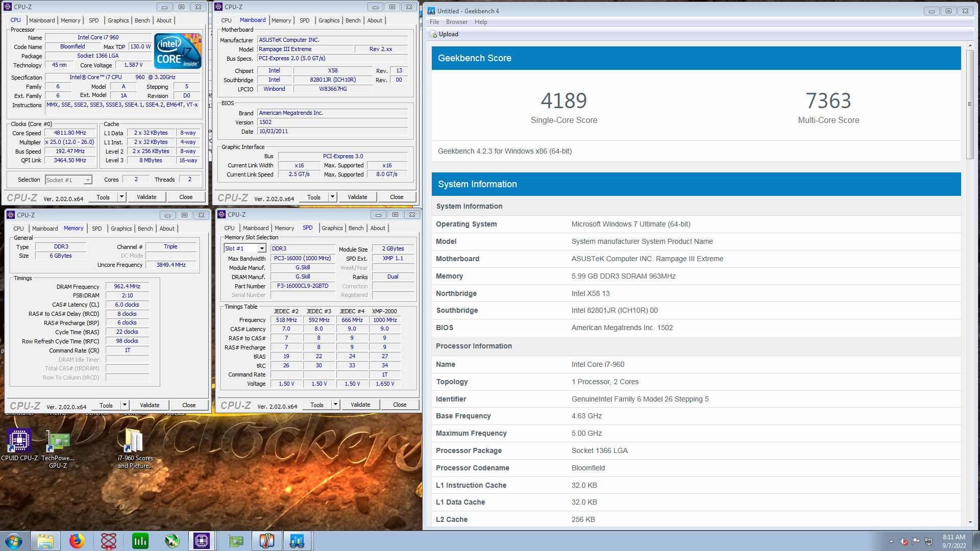980x551 pixels.
Task: Open Windows Explorer from the taskbar
Action: pos(45,541)
